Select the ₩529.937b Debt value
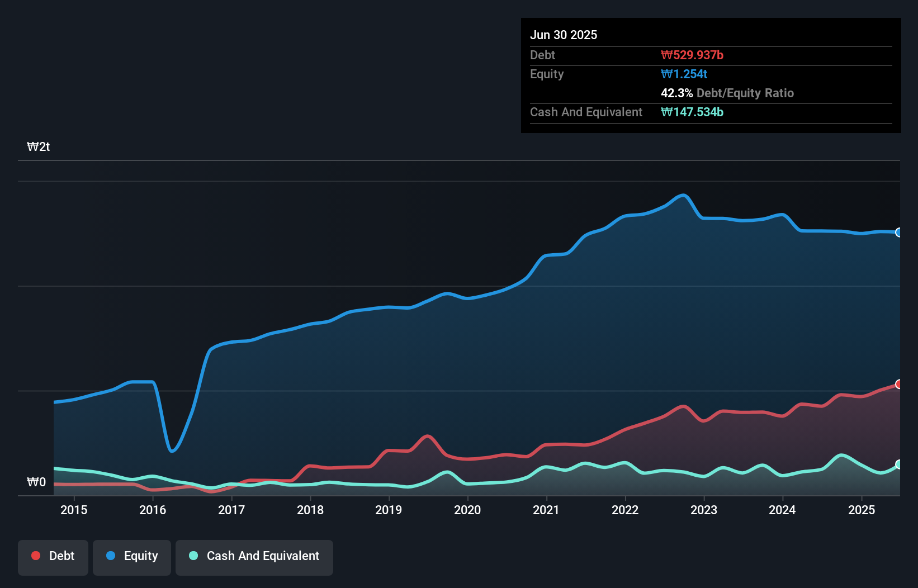 (693, 55)
